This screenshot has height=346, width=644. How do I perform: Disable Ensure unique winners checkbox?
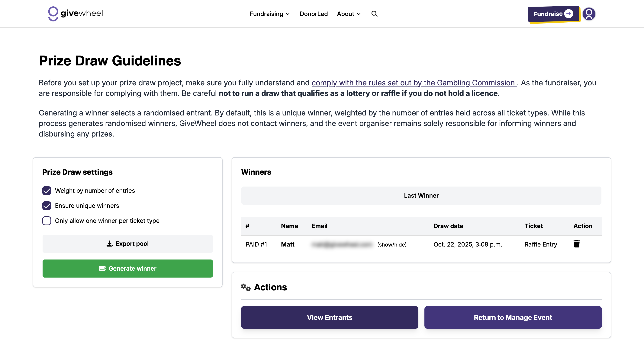coord(47,206)
